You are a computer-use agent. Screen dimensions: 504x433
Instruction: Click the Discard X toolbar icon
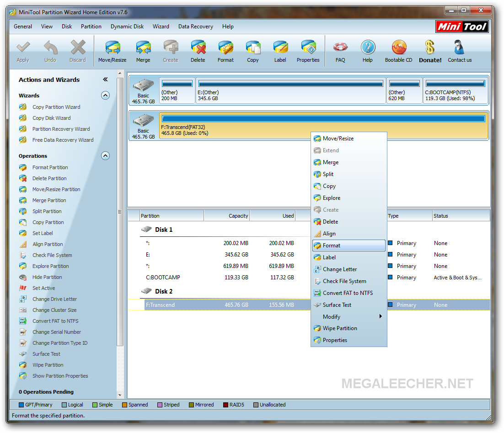78,48
